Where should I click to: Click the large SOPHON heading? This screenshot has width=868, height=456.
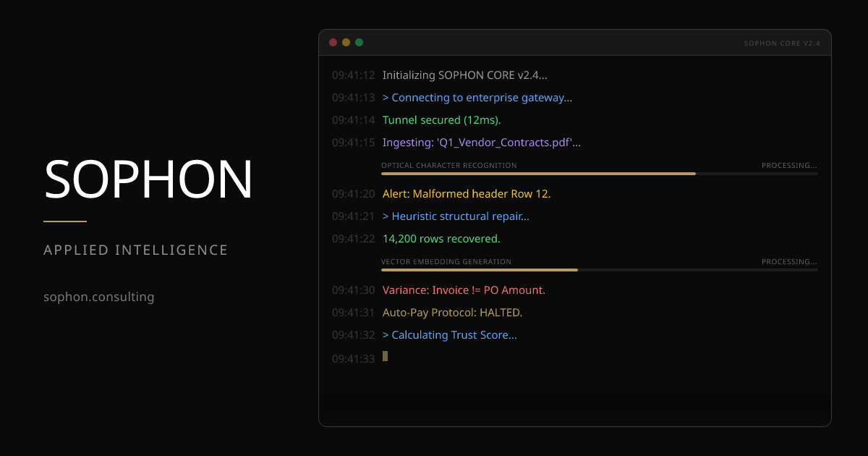pos(149,180)
